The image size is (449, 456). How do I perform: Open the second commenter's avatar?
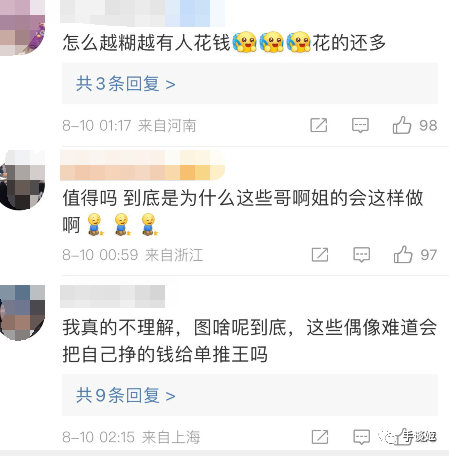(x=22, y=180)
